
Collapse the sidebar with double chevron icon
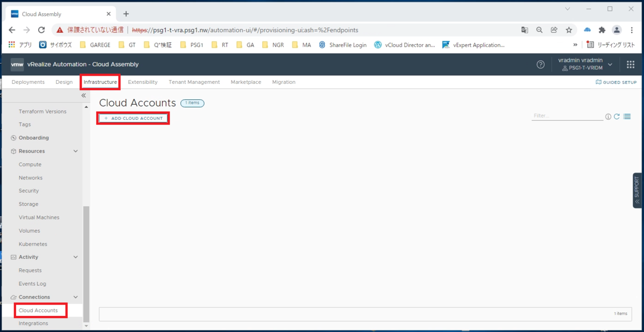(x=84, y=96)
